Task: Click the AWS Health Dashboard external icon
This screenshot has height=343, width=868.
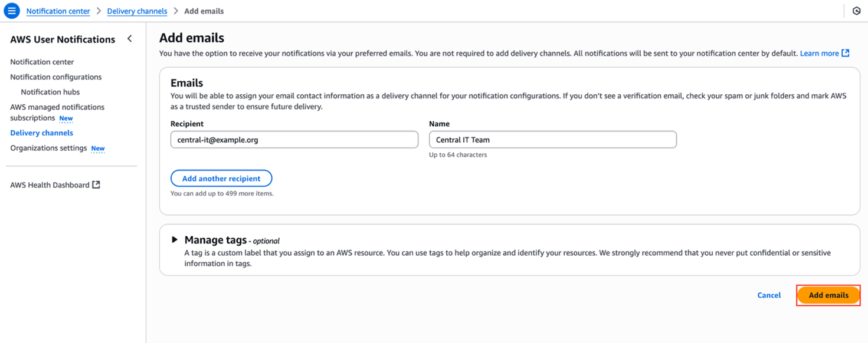Action: coord(96,184)
